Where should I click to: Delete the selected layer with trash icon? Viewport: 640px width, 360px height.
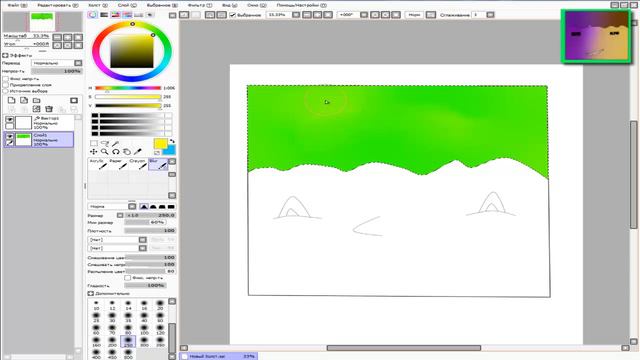tap(49, 109)
